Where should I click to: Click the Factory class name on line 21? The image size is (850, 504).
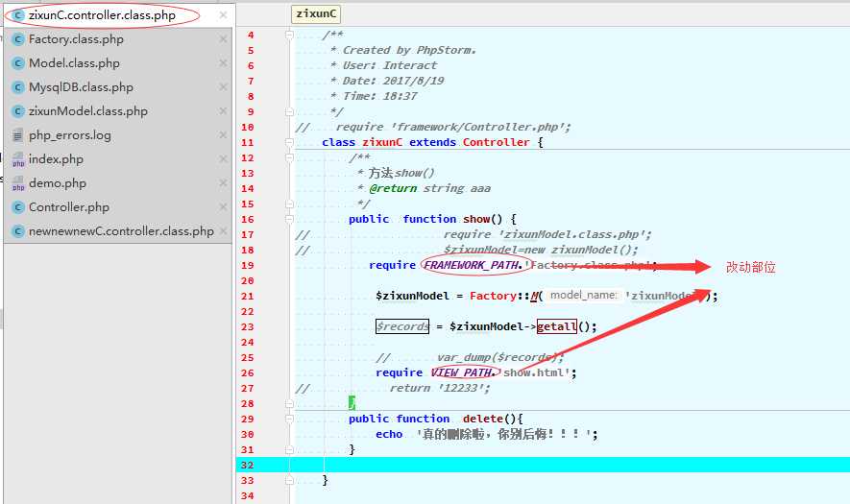point(493,296)
